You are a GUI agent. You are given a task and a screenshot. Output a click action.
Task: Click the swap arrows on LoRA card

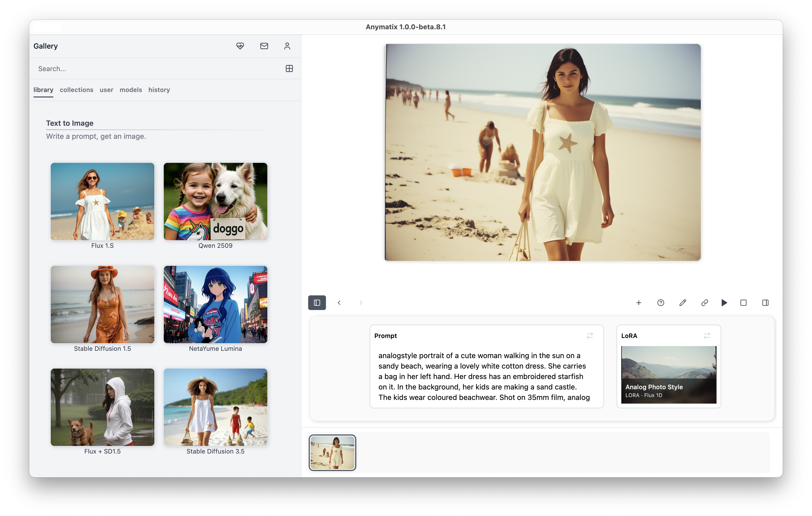pos(707,336)
